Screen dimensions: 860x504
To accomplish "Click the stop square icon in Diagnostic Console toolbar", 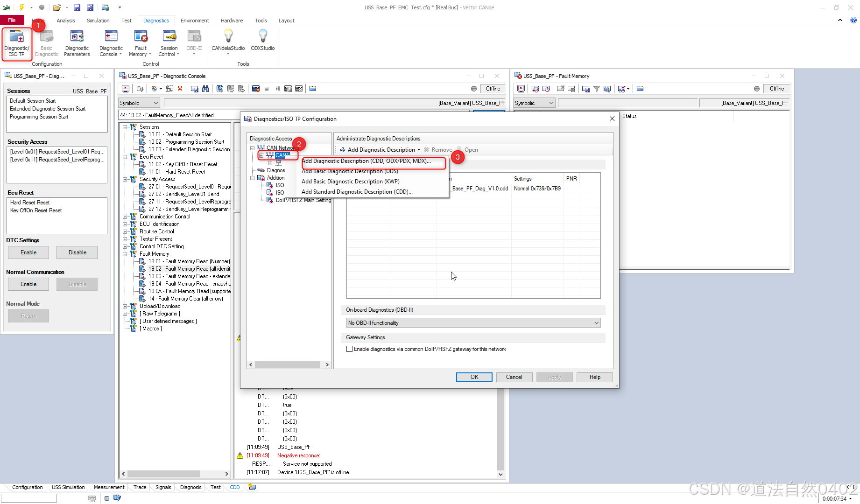I will tap(267, 89).
